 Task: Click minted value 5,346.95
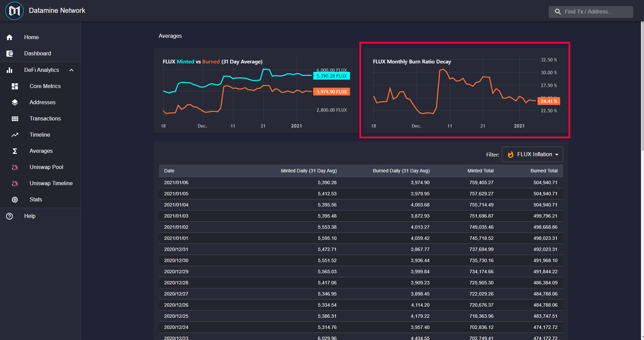click(327, 294)
